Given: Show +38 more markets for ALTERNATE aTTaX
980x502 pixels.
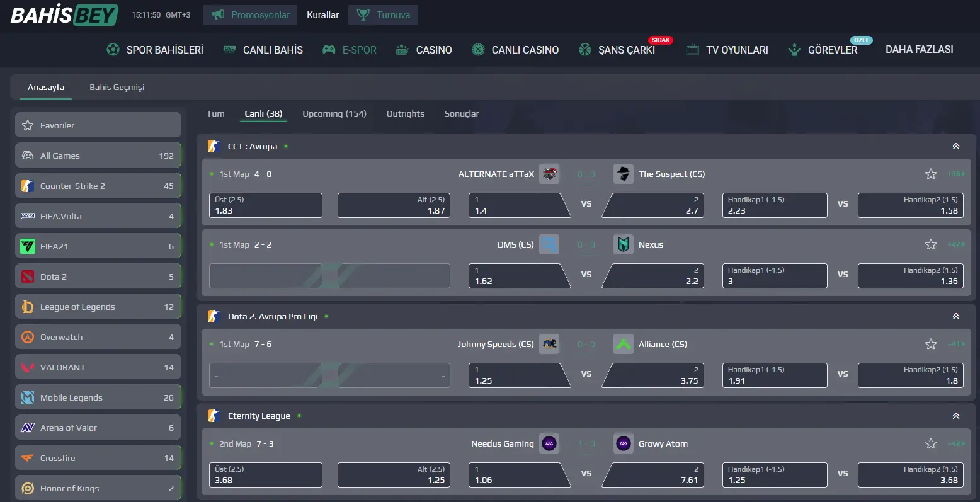Looking at the screenshot, I should coord(955,174).
